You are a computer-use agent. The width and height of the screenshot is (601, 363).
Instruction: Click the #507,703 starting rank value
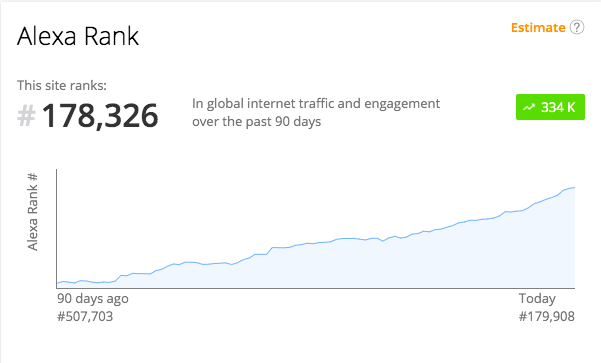coord(85,317)
